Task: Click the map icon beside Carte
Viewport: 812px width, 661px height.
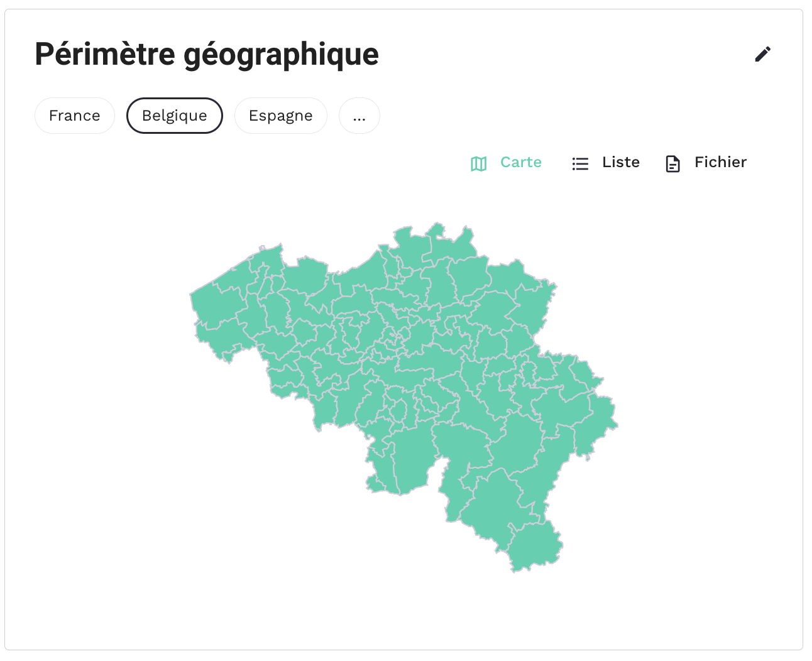Action: 479,164
